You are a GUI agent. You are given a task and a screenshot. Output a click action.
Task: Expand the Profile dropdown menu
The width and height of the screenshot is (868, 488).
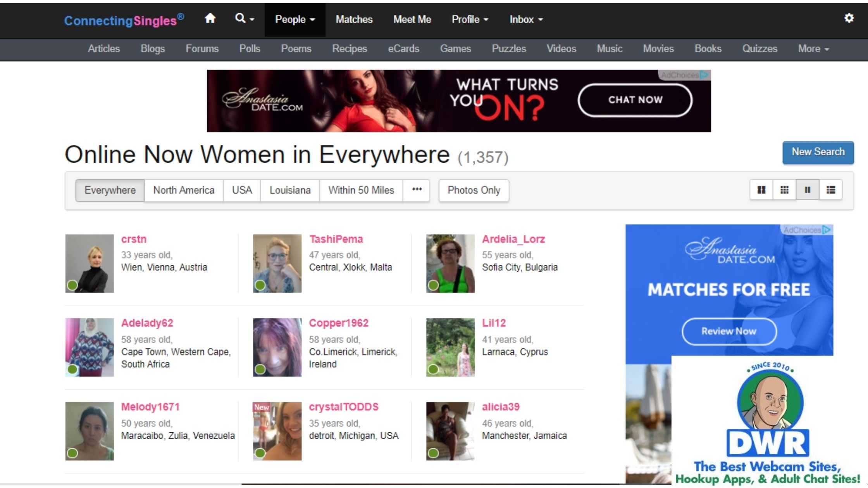click(470, 19)
